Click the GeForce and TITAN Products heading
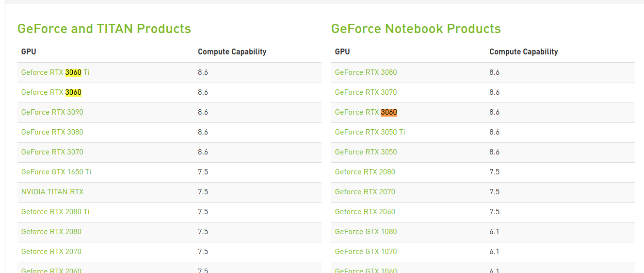 (104, 29)
